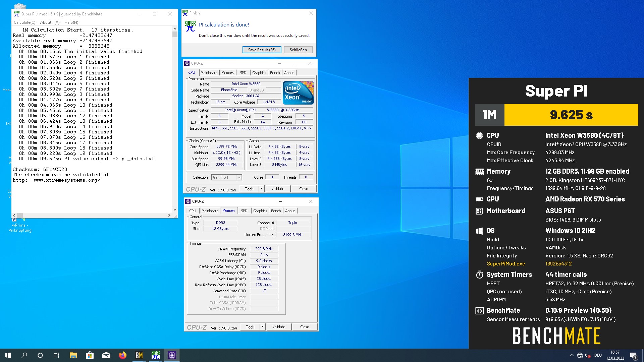The width and height of the screenshot is (644, 362).
Task: Click DRAM Frequency 799.8 MHz field
Action: coord(264,249)
